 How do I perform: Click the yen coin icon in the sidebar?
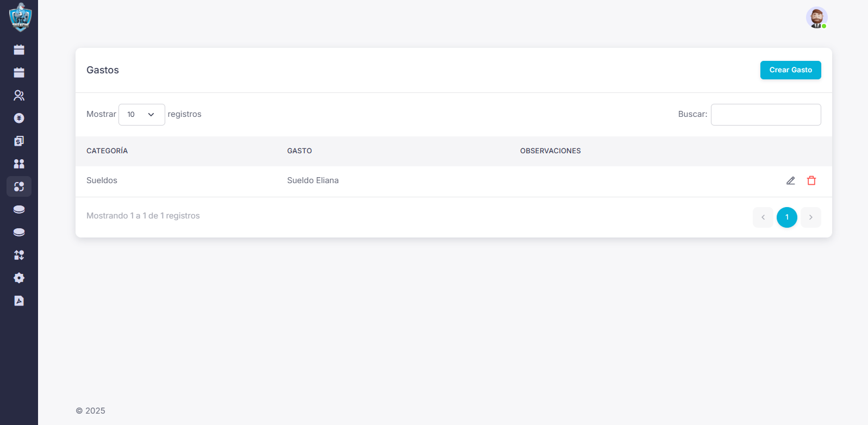pos(19,118)
